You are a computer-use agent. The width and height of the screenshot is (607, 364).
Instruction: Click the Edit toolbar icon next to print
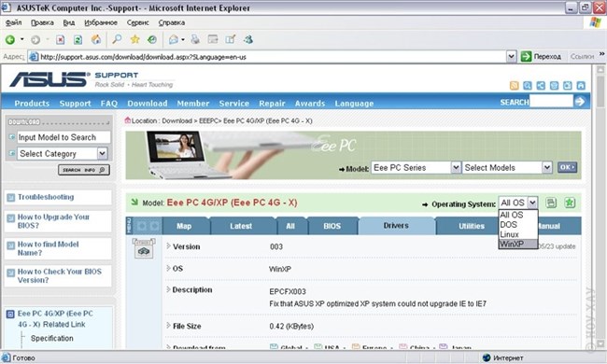coord(231,39)
